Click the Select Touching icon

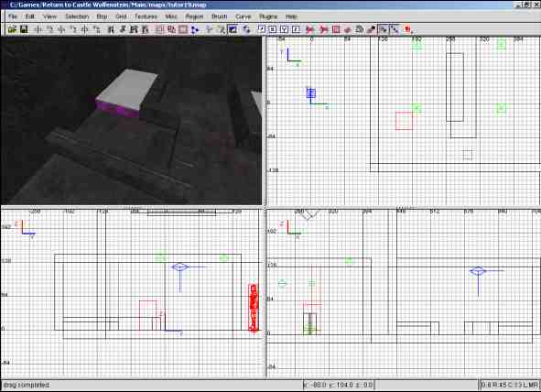pos(123,29)
